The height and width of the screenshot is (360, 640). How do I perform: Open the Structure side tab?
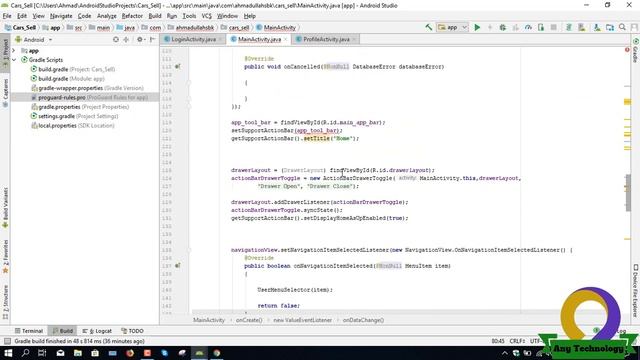point(5,302)
